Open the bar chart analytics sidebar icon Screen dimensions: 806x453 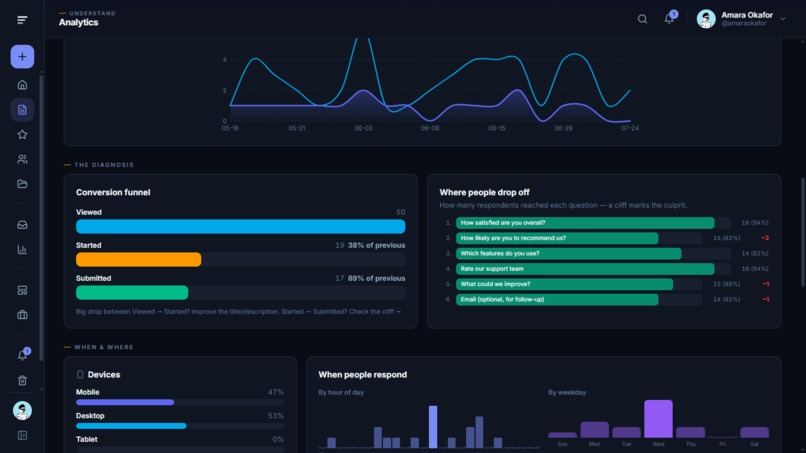pos(22,249)
